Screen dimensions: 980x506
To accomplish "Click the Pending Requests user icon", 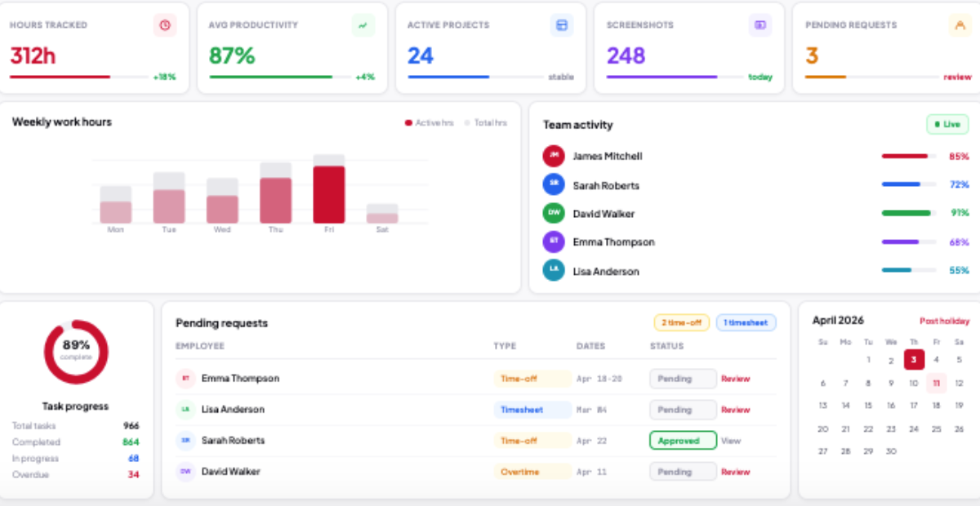I will 959,25.
